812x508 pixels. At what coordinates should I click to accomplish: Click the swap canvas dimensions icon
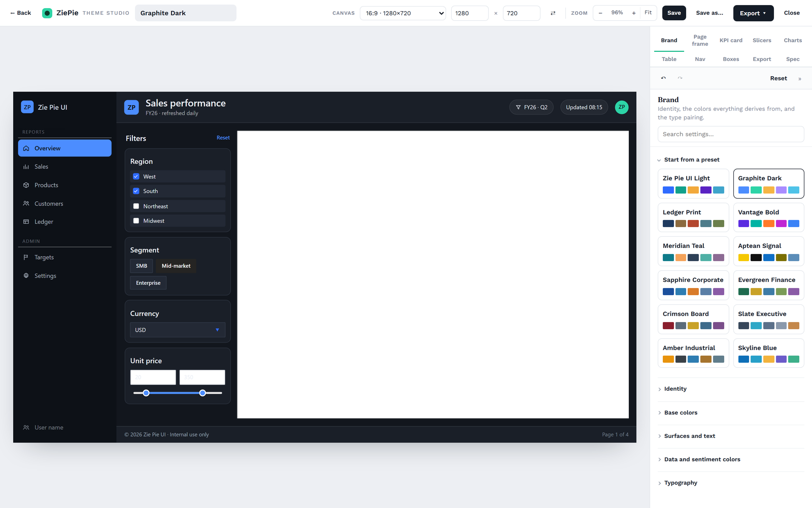click(553, 13)
